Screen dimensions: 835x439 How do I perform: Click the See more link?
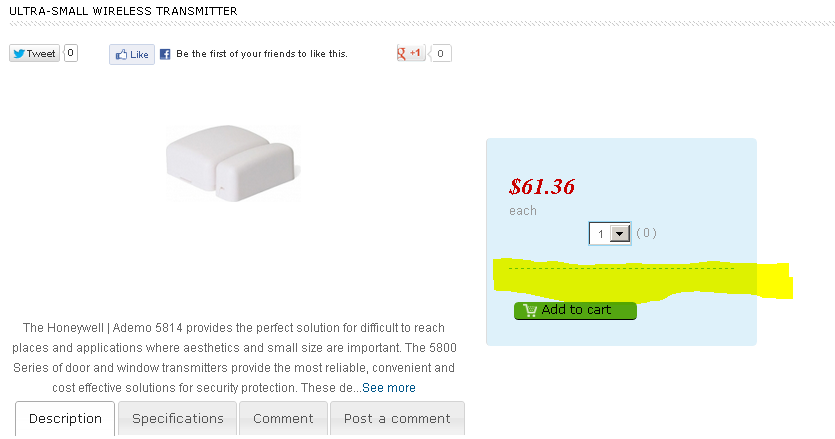click(389, 388)
